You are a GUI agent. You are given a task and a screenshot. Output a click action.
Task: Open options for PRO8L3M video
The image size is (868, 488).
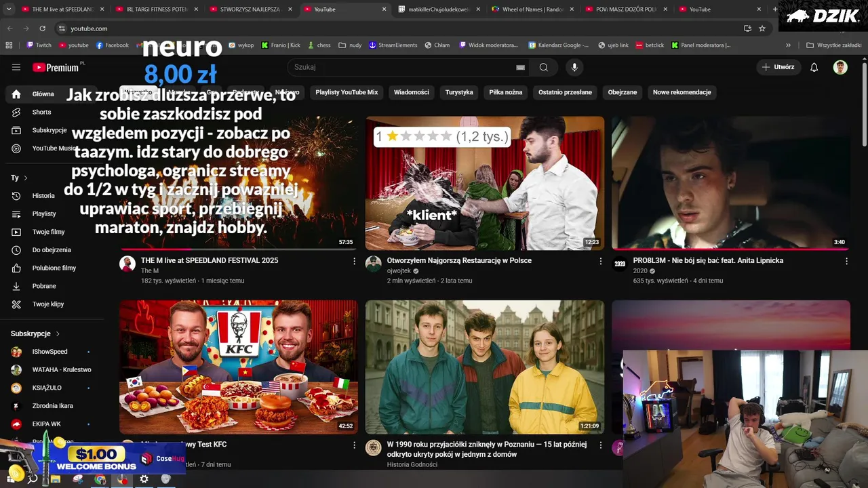[846, 261]
